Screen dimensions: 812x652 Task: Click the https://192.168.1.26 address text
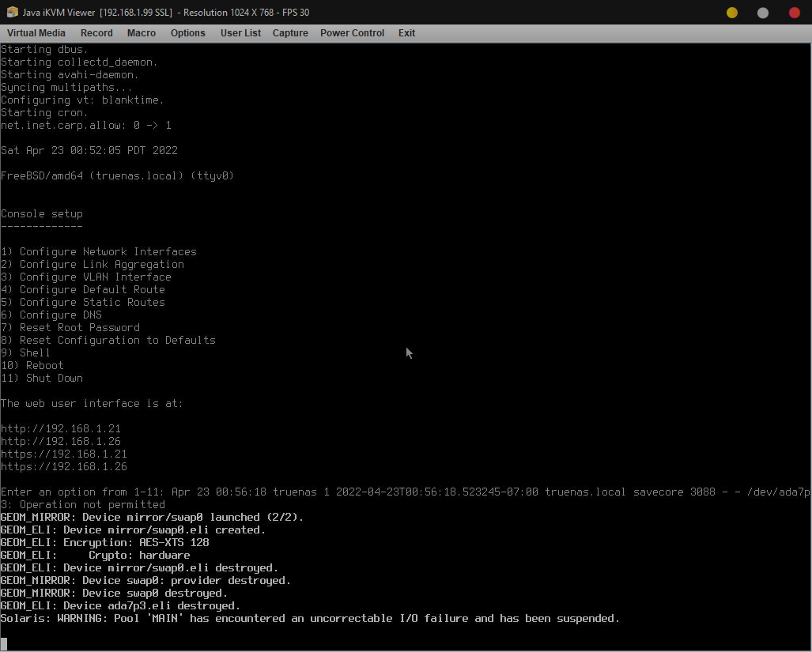(x=64, y=467)
